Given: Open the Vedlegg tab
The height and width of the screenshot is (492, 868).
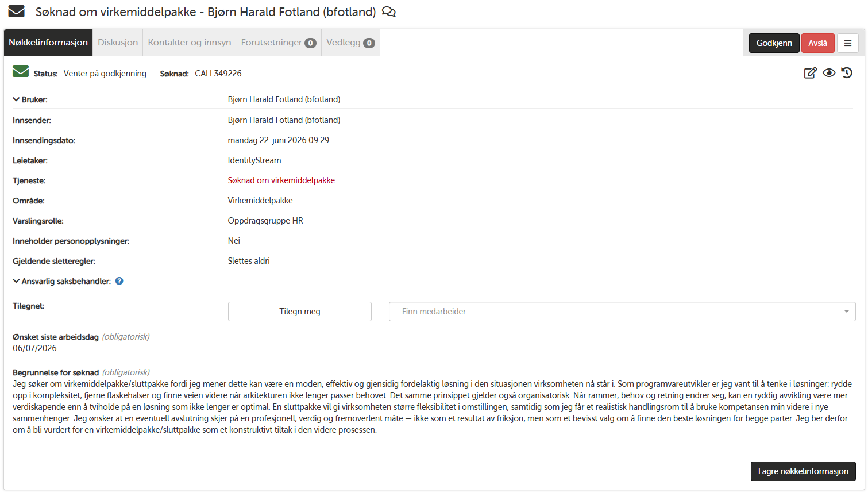Looking at the screenshot, I should pos(350,43).
